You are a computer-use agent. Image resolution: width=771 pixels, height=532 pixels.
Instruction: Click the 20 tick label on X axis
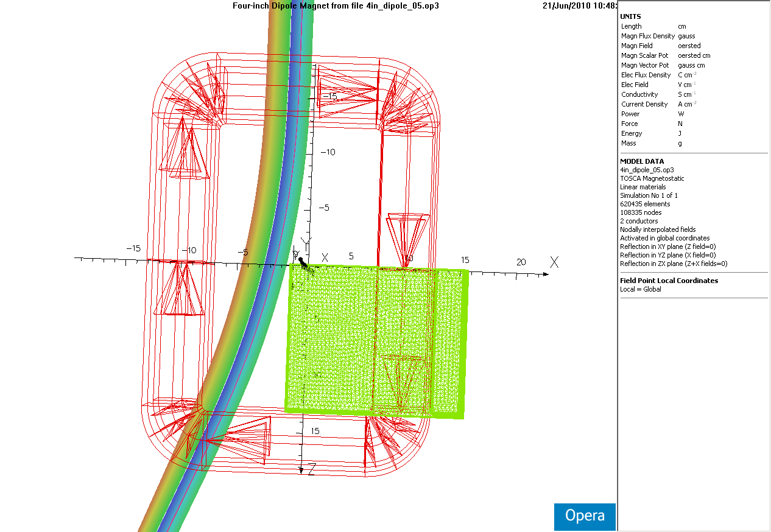coord(521,262)
